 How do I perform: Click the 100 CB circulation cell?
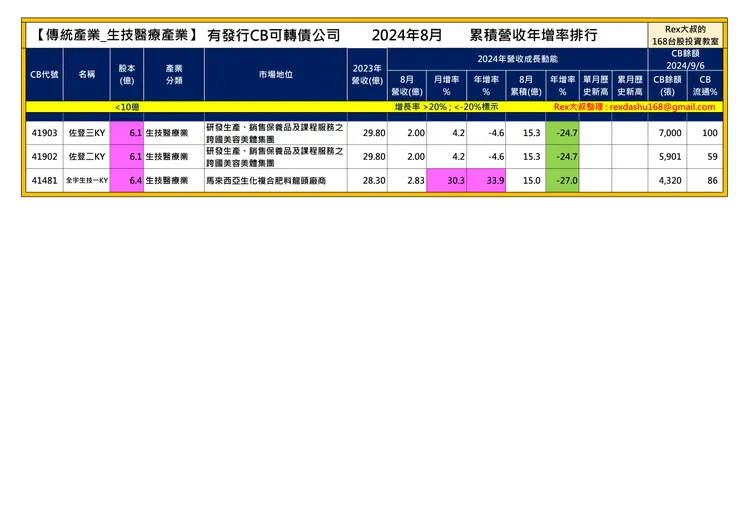pyautogui.click(x=705, y=133)
